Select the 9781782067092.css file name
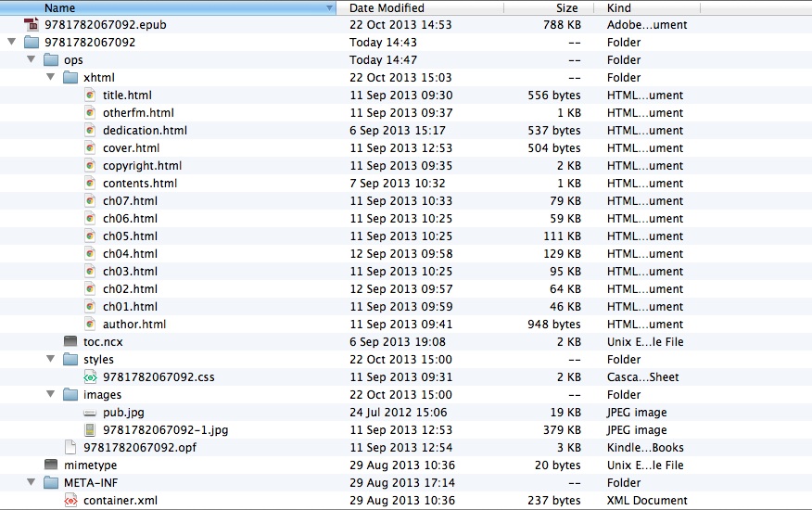Viewport: 812px width, 510px height. pyautogui.click(x=159, y=376)
